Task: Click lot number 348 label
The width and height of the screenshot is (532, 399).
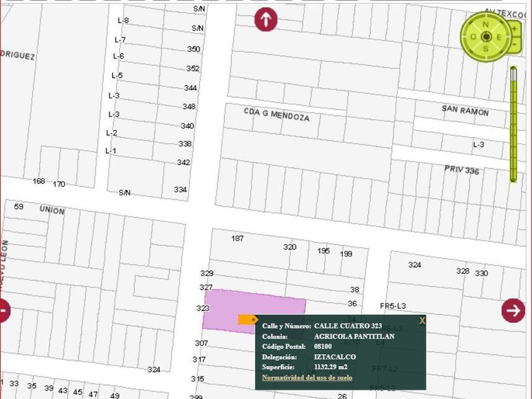Action: [189, 106]
